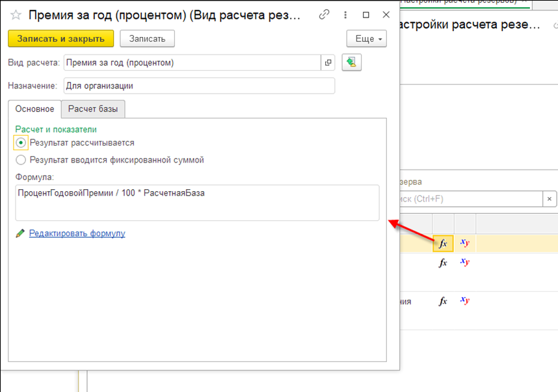Select Результат вводится фиксированной суммой option
Viewport: 558px width, 392px height.
(x=21, y=160)
